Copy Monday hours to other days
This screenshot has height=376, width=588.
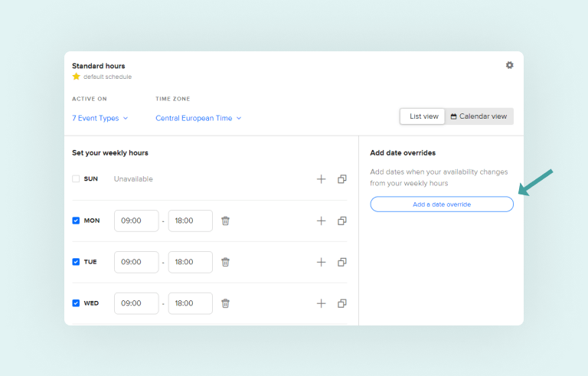click(x=342, y=221)
